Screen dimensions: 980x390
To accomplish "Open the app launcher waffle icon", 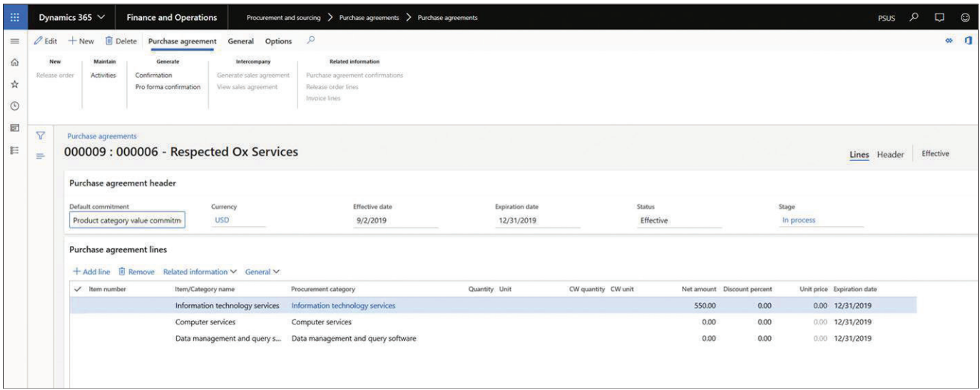I will pyautogui.click(x=14, y=17).
